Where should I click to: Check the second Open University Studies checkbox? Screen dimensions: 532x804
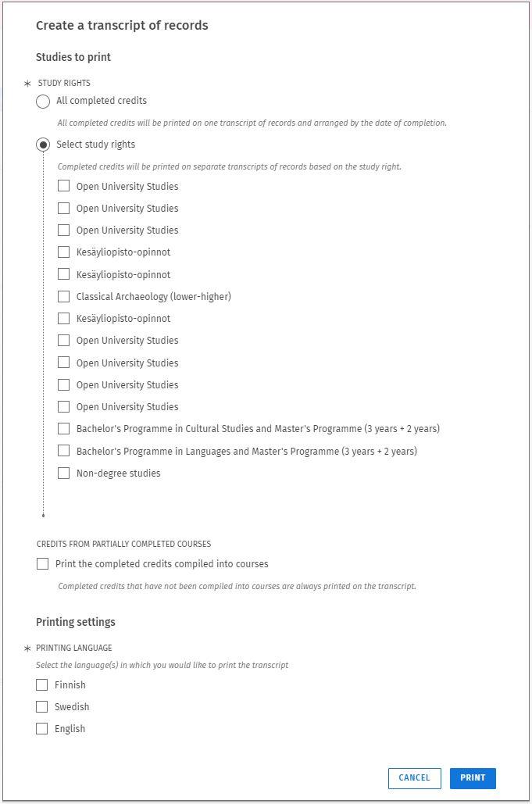tap(64, 208)
